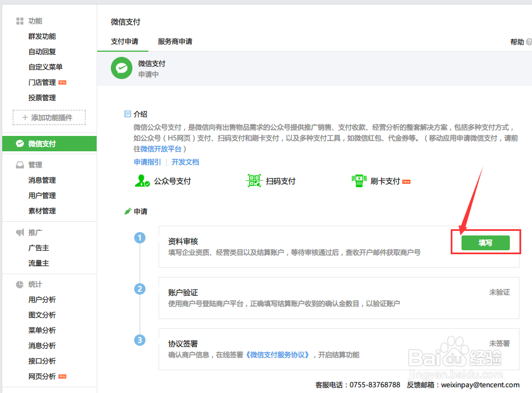Open 流量主 under 推广
The image size is (532, 393).
(39, 263)
